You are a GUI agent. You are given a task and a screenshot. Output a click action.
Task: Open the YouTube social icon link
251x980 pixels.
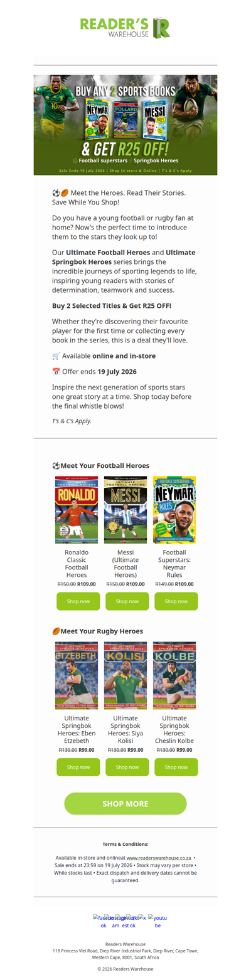158,921
